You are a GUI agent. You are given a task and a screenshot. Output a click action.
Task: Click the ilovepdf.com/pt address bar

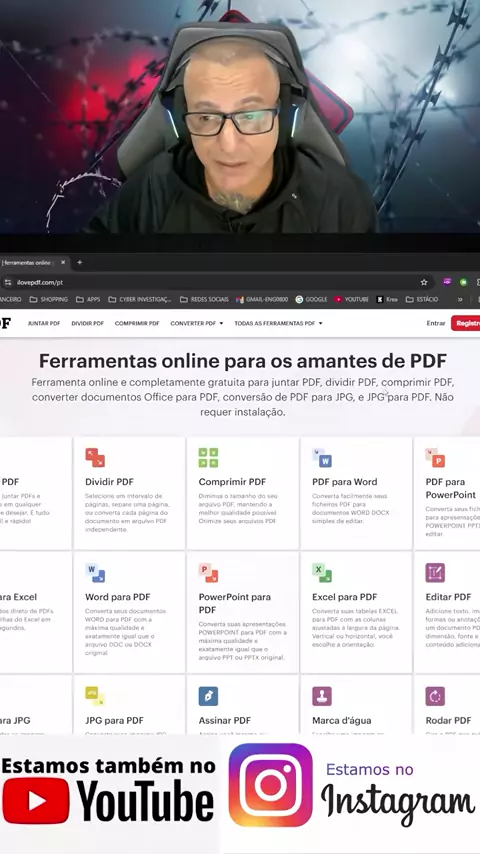click(218, 282)
